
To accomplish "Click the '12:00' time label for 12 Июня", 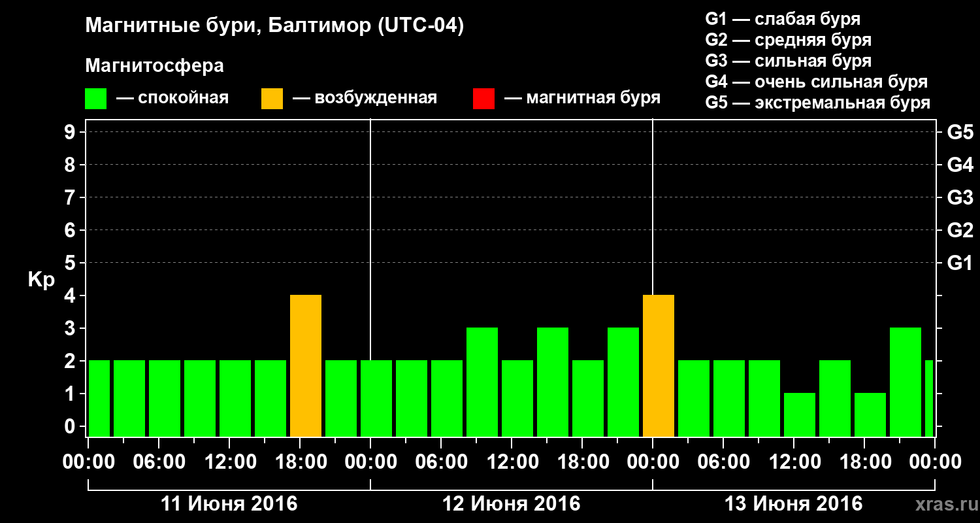I will [x=512, y=462].
